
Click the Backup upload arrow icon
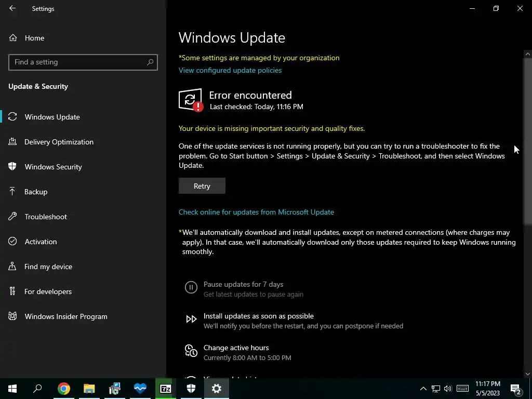12,191
